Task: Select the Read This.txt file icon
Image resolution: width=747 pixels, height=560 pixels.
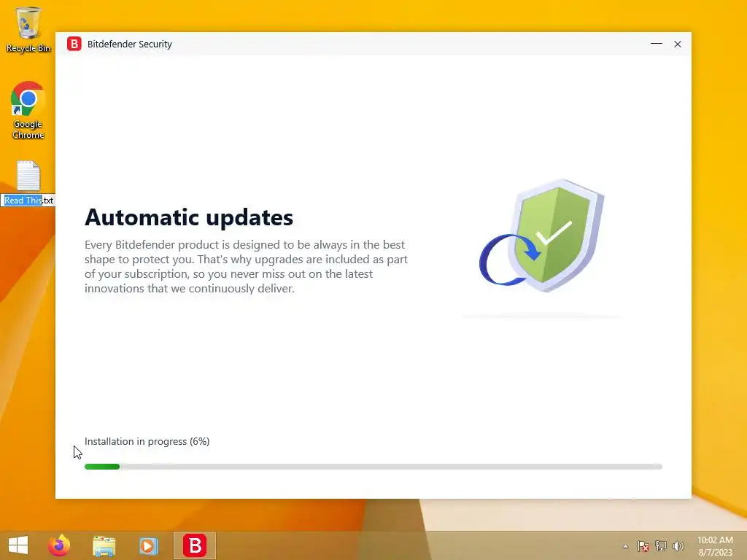Action: (28, 175)
